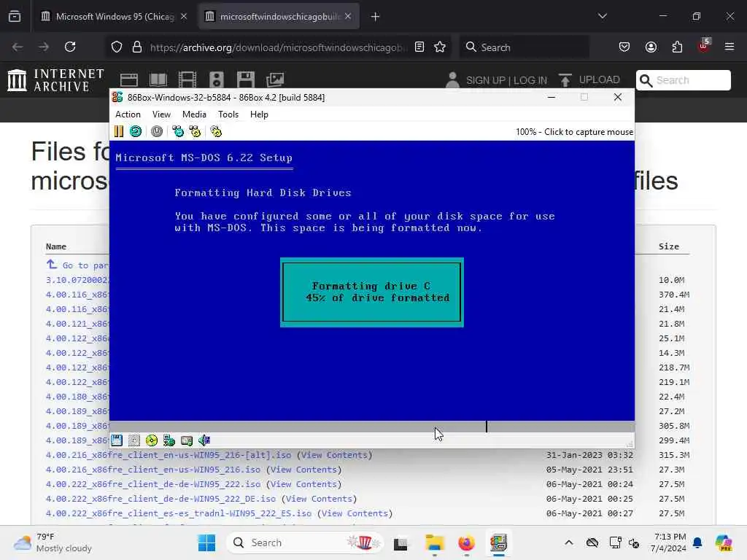Viewport: 747px width, 560px height.
Task: View Contents of WIN95_222_ES.iso
Action: (355, 513)
